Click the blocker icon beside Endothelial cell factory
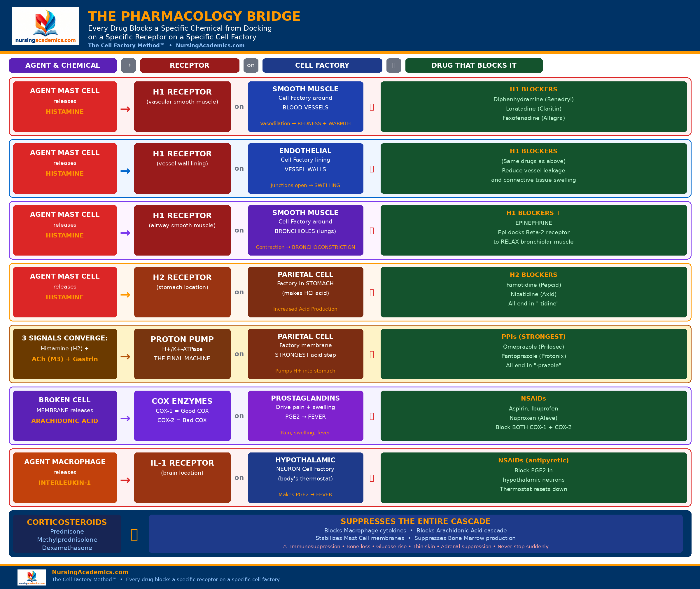The width and height of the screenshot is (700, 589). click(x=372, y=168)
